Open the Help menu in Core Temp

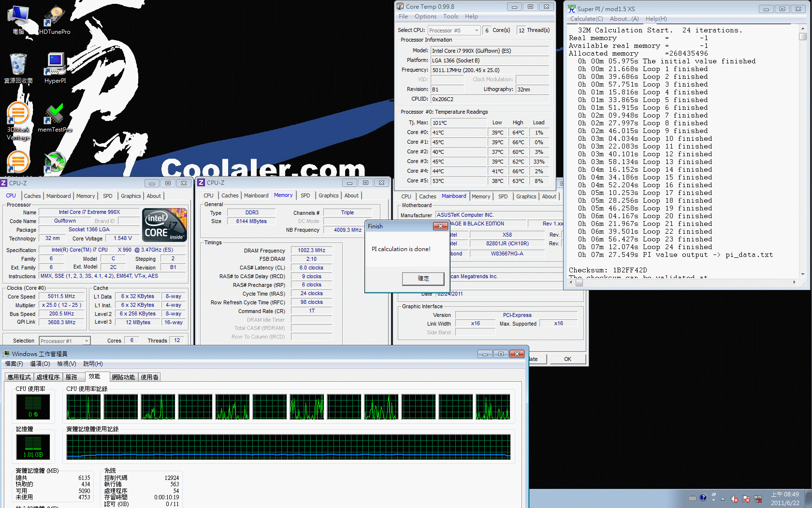[471, 16]
